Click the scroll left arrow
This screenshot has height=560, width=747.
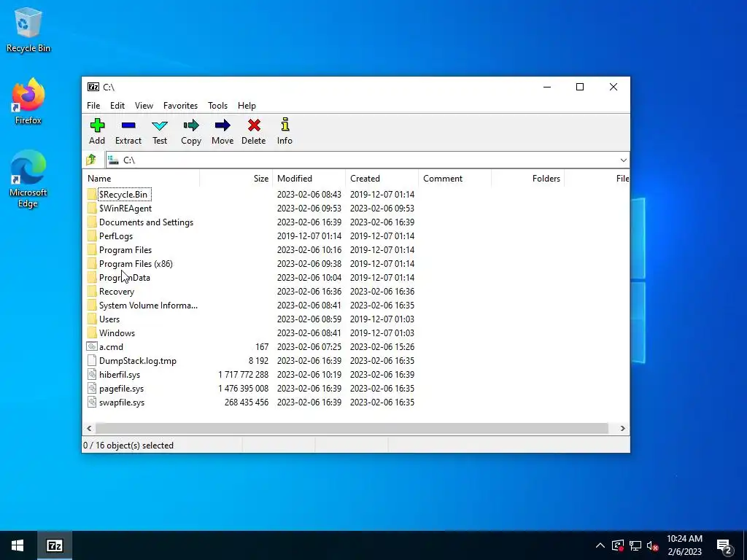89,428
